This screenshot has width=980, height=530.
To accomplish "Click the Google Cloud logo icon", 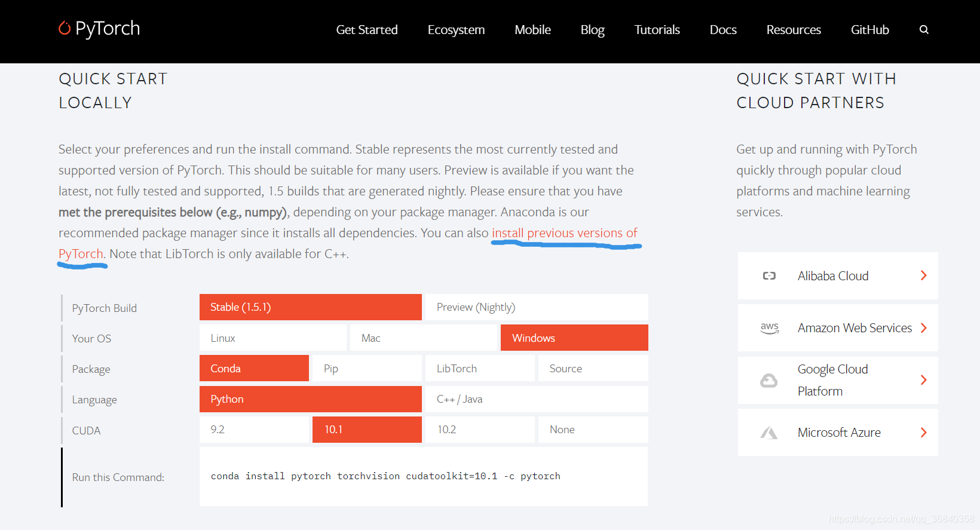I will pos(768,380).
